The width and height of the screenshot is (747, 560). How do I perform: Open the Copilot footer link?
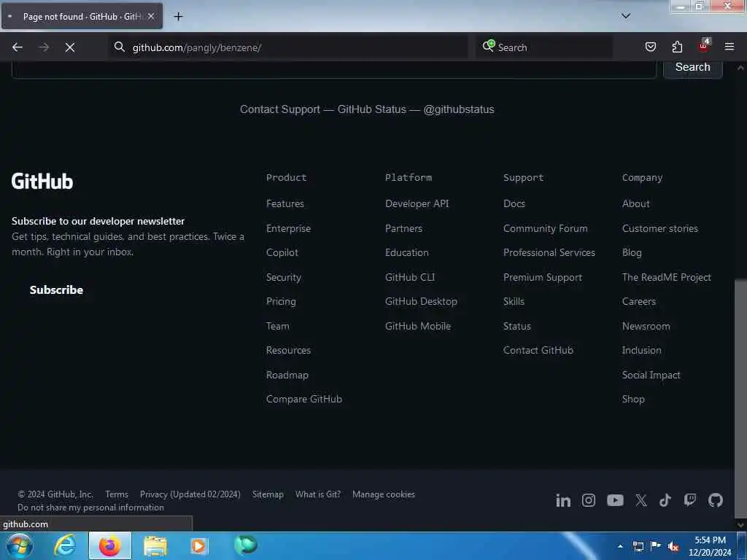tap(282, 252)
